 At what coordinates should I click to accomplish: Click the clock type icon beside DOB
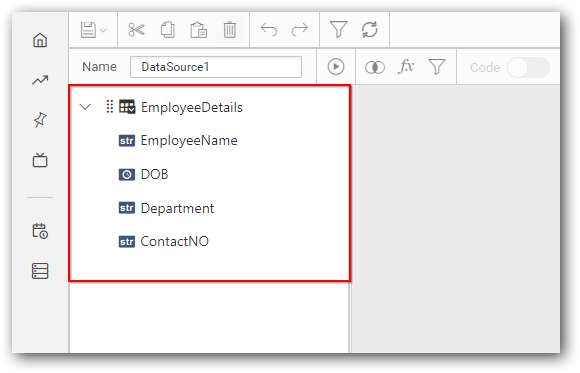(x=127, y=174)
